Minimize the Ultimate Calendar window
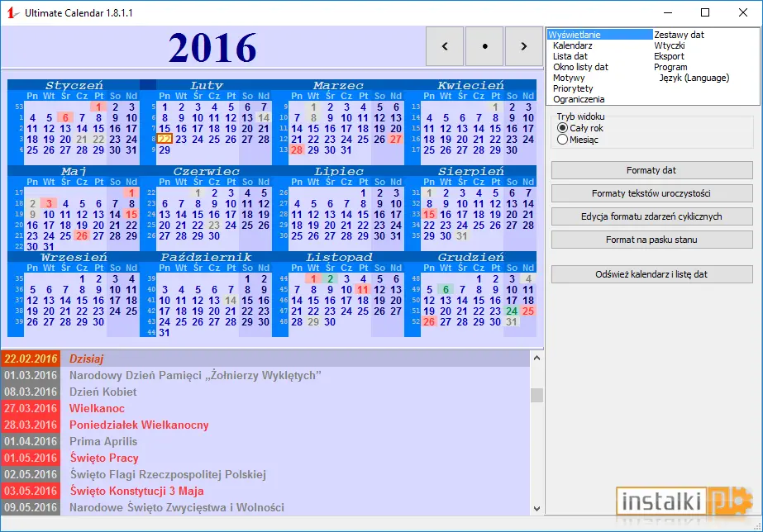 point(668,12)
